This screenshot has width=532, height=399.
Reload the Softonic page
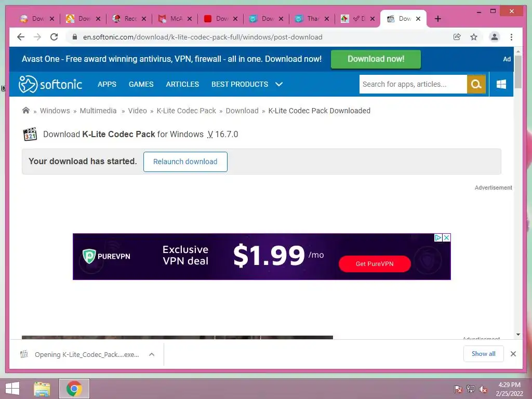(x=54, y=37)
